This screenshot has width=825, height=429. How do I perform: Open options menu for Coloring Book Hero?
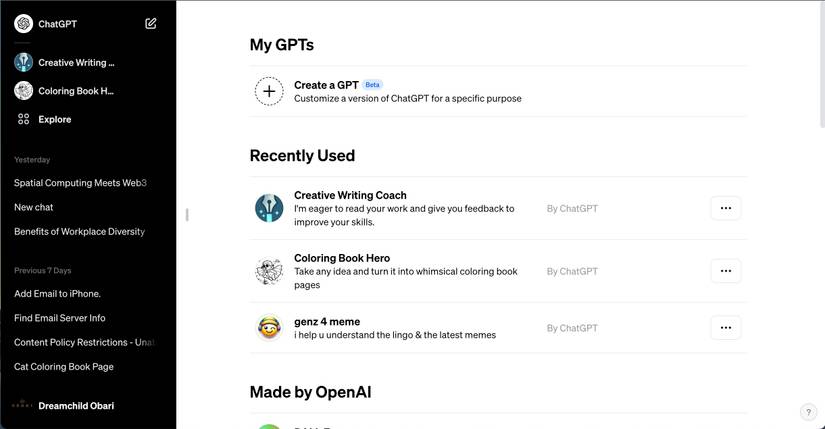725,271
